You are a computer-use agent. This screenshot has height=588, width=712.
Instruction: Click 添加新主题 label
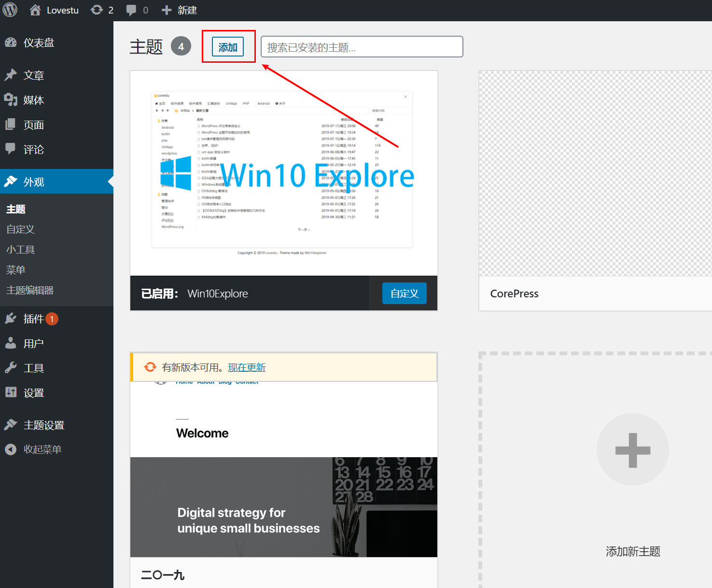pyautogui.click(x=633, y=551)
